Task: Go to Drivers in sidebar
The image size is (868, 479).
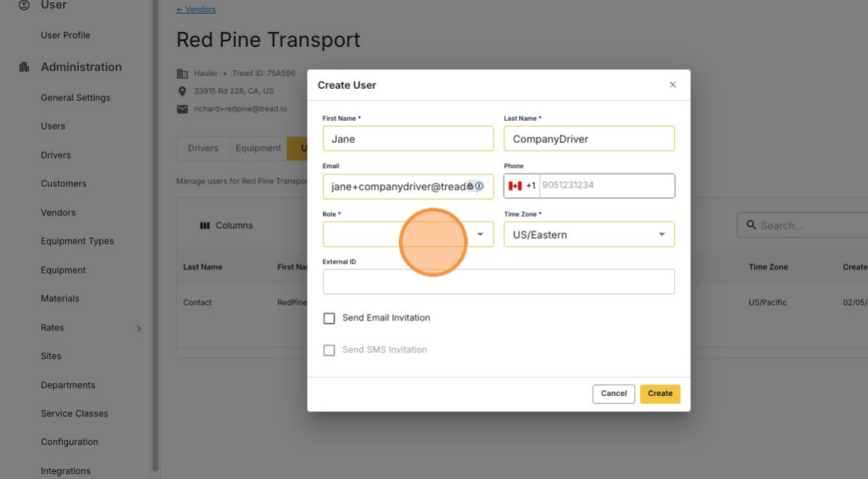Action: tap(55, 155)
